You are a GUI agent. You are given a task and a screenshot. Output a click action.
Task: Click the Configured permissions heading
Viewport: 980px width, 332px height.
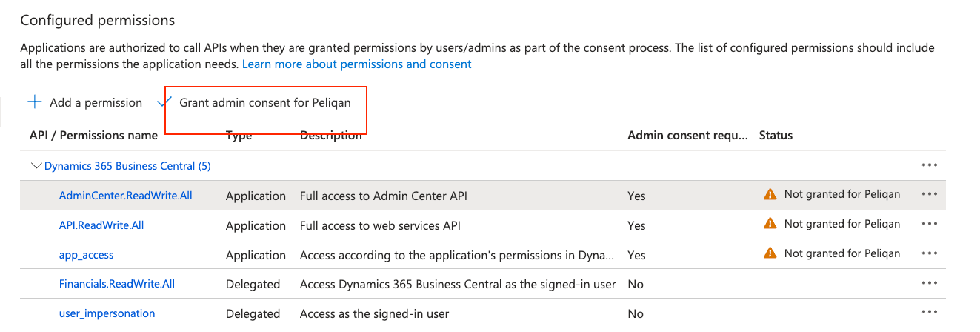[x=98, y=20]
